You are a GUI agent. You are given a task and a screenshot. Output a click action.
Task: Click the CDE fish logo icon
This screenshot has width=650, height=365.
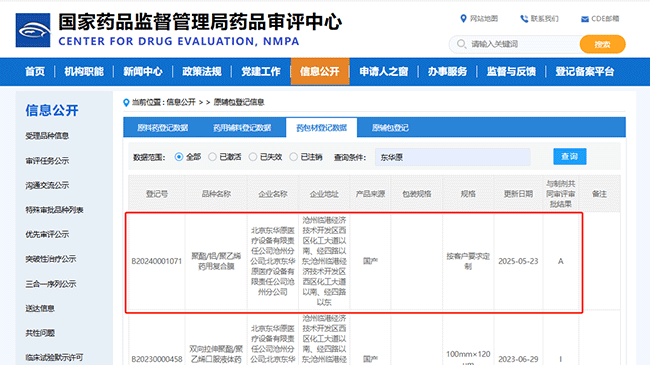pos(33,30)
